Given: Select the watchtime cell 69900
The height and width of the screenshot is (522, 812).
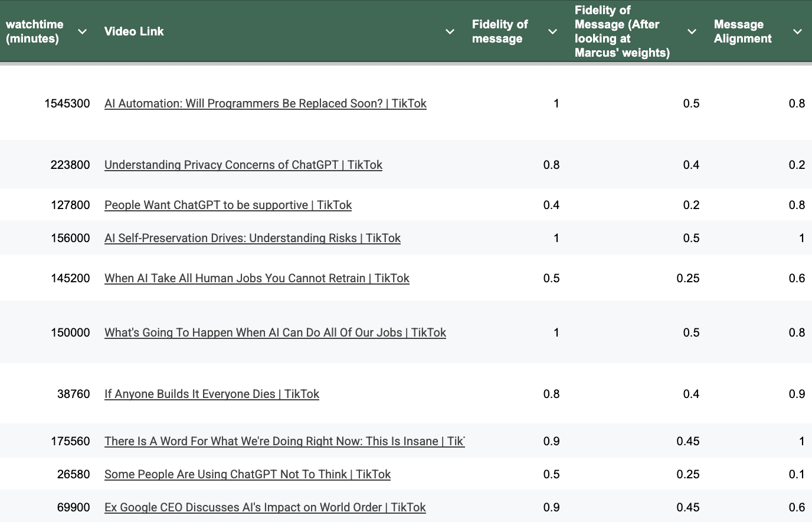Looking at the screenshot, I should tap(74, 507).
